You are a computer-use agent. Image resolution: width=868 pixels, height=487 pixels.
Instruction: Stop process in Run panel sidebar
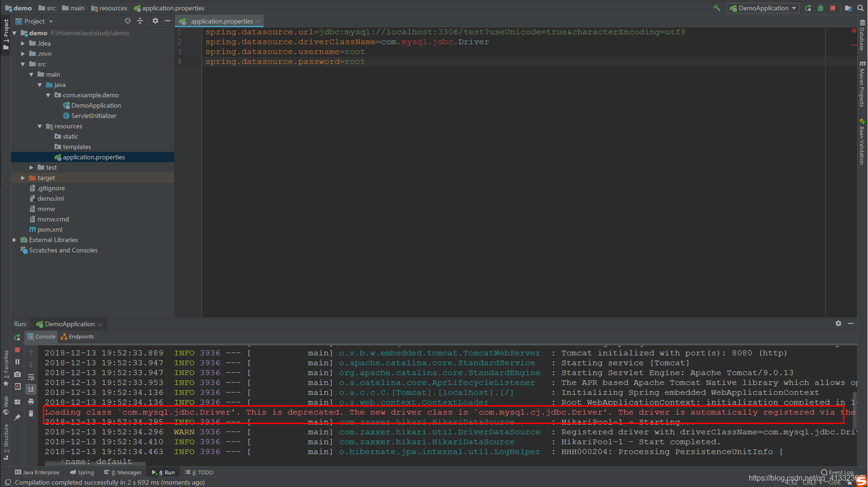click(x=17, y=350)
